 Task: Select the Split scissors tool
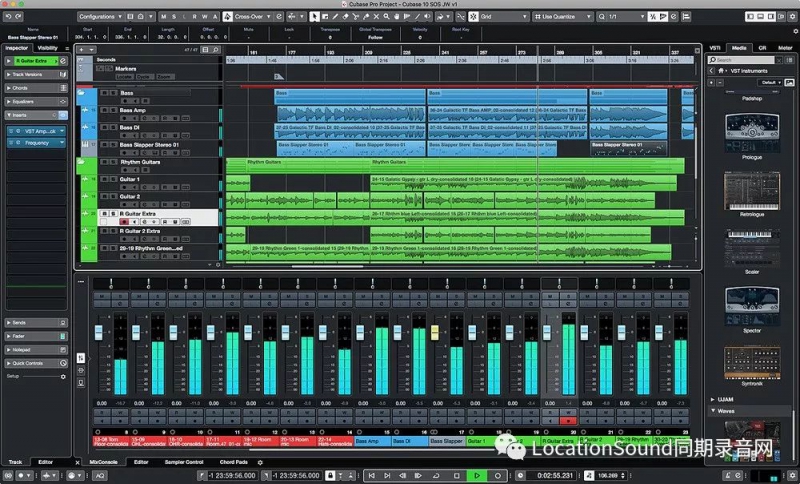[x=356, y=16]
